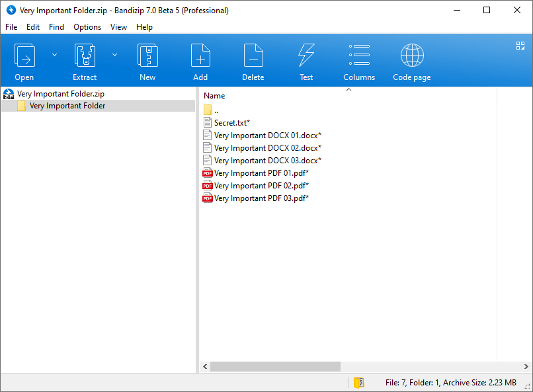Click the Add files toolbar icon
This screenshot has width=533, height=392.
point(200,56)
